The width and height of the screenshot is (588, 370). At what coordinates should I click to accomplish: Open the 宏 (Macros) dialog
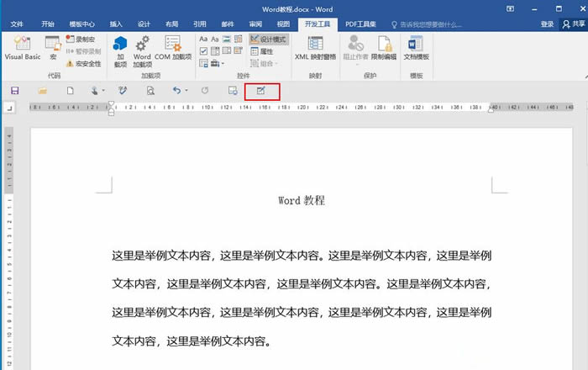(x=53, y=48)
